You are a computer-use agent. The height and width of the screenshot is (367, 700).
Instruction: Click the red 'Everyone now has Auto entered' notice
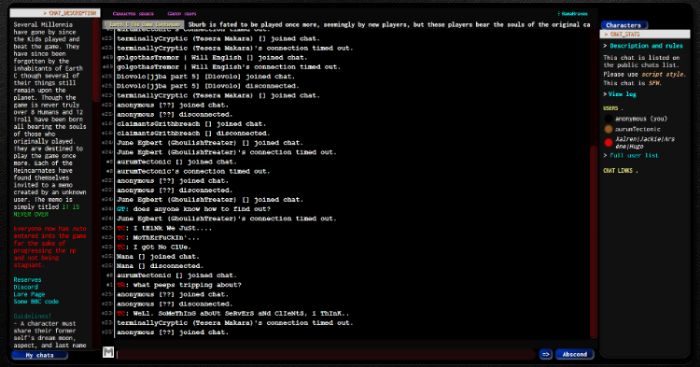[x=50, y=247]
